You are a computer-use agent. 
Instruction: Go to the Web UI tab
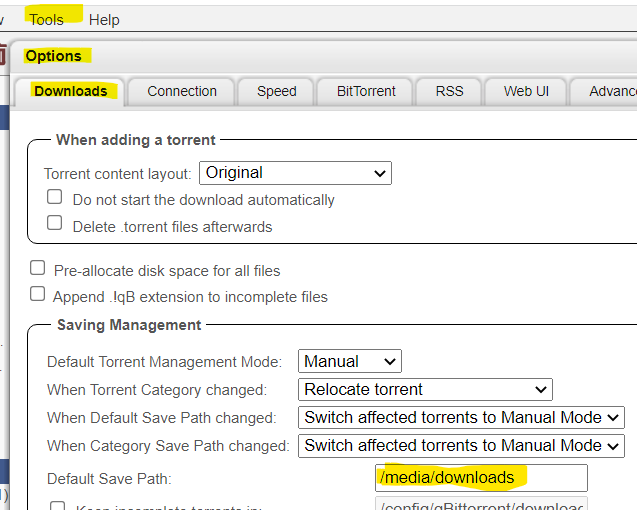[526, 91]
